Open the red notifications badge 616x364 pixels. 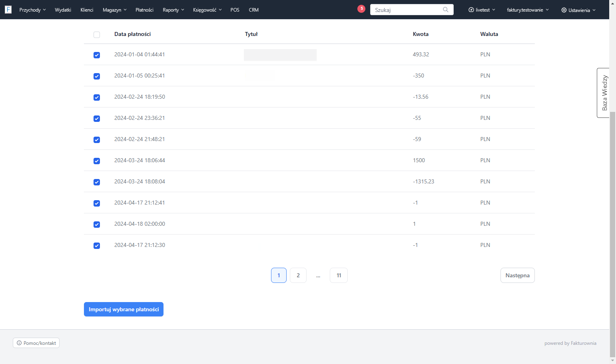click(x=361, y=8)
